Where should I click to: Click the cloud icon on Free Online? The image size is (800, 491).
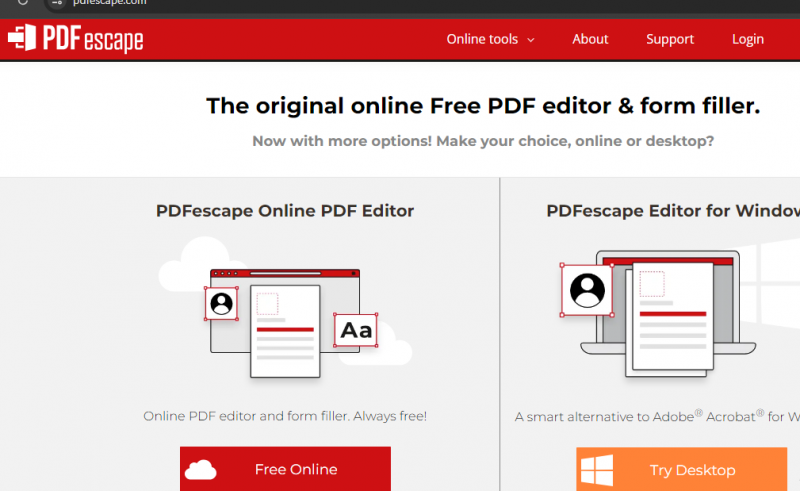(x=201, y=469)
